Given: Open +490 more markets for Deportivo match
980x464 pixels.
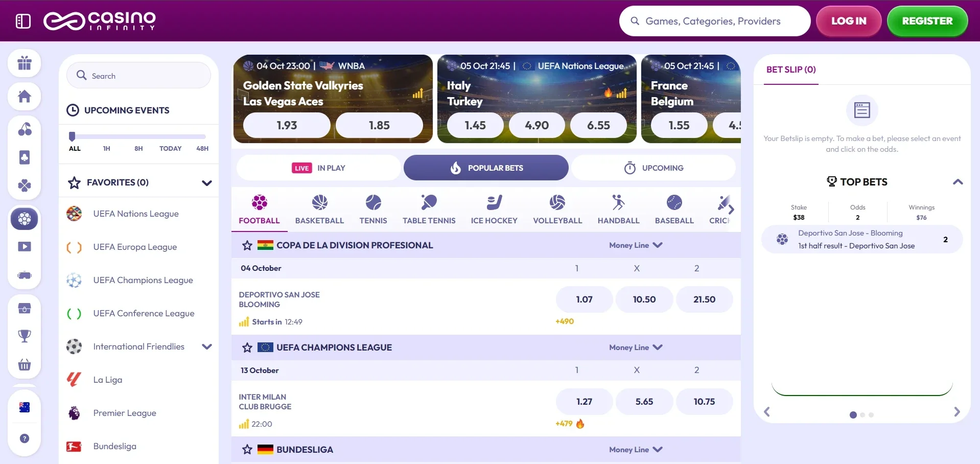Looking at the screenshot, I should [x=565, y=321].
